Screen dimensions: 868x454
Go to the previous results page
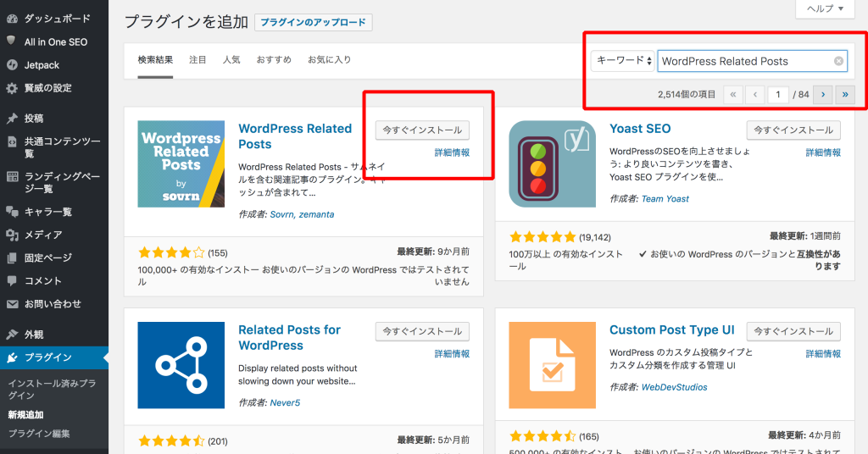point(755,95)
